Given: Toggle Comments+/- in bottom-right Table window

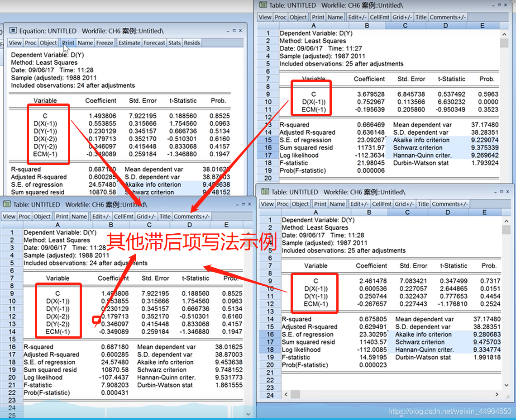Looking at the screenshot, I should point(449,204).
